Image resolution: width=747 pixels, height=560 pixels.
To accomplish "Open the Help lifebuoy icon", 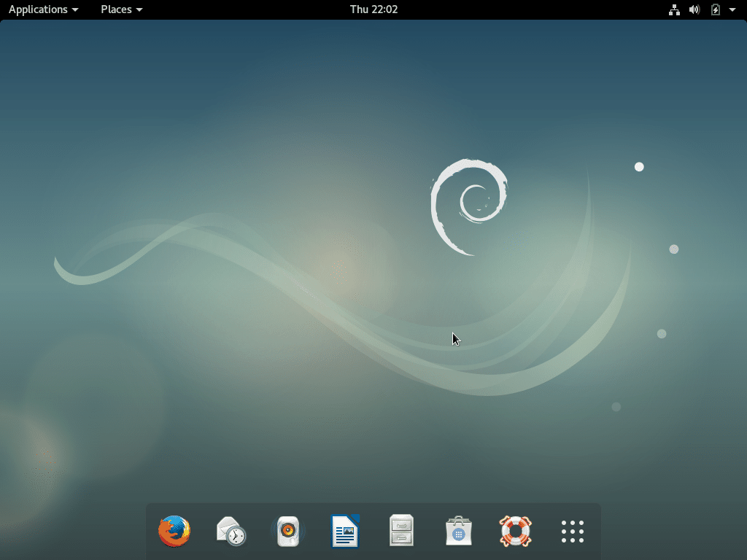I will pyautogui.click(x=516, y=532).
